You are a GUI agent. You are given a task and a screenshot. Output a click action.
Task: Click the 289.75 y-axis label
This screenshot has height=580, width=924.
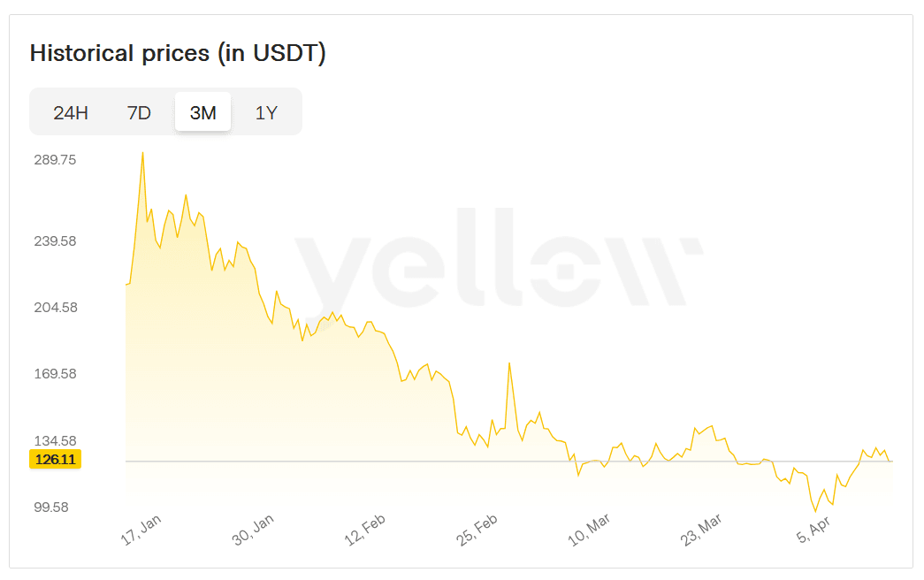coord(55,160)
